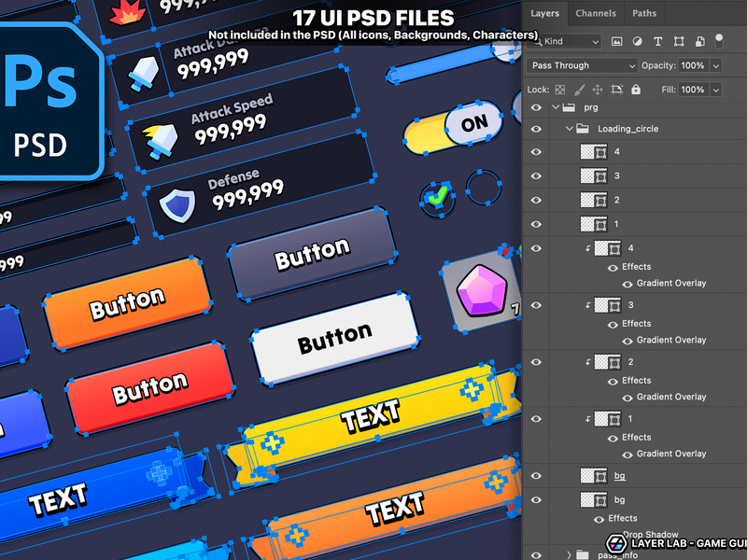Lock transparent pixels icon
747x560 pixels.
tap(560, 90)
